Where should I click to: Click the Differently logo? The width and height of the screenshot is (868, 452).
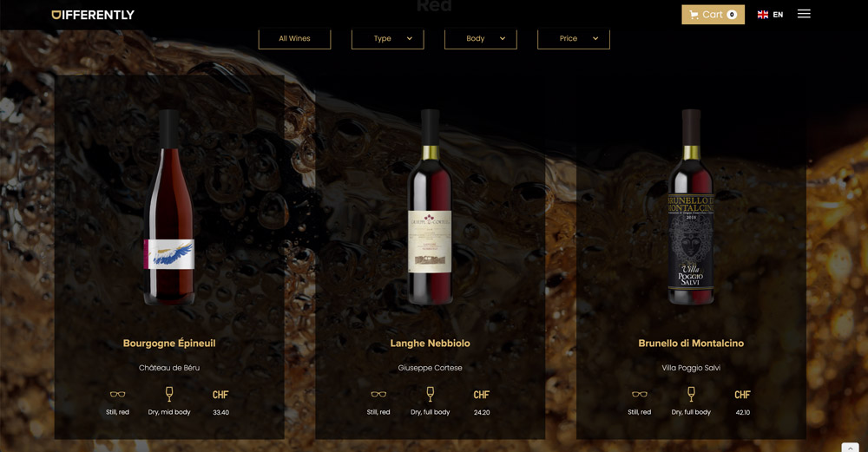(x=93, y=15)
